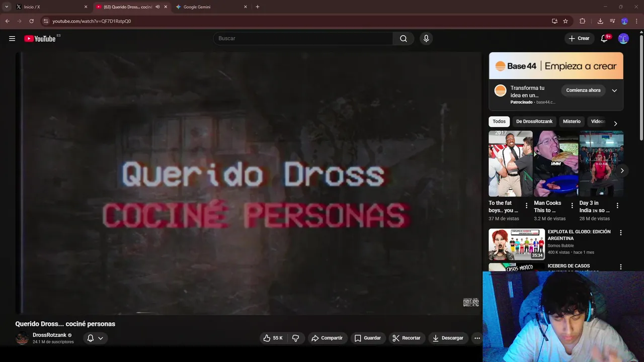
Task: Open a new browser tab
Action: click(258, 7)
